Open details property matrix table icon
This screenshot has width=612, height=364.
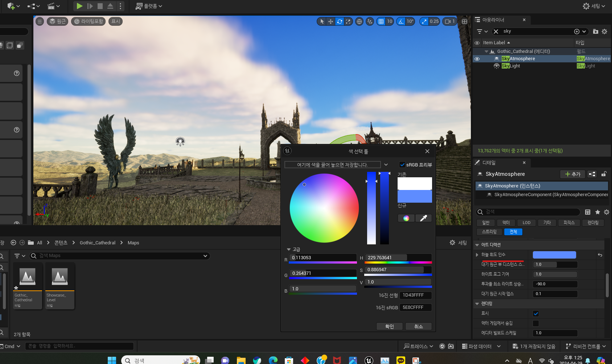(588, 212)
